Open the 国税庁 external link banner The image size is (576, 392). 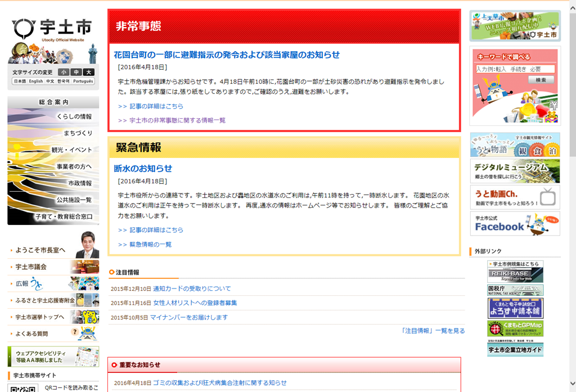(x=515, y=290)
